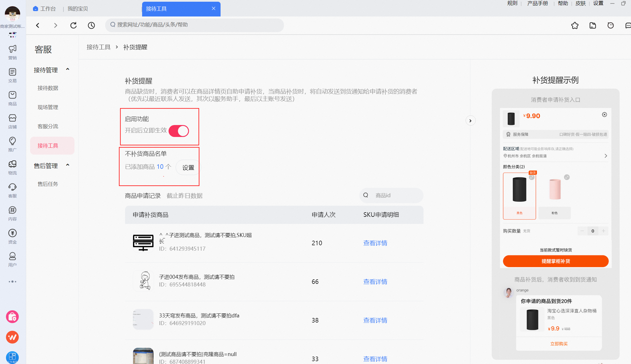The height and width of the screenshot is (364, 631).
Task: Open the 营销 marketing sidebar icon
Action: [x=13, y=52]
